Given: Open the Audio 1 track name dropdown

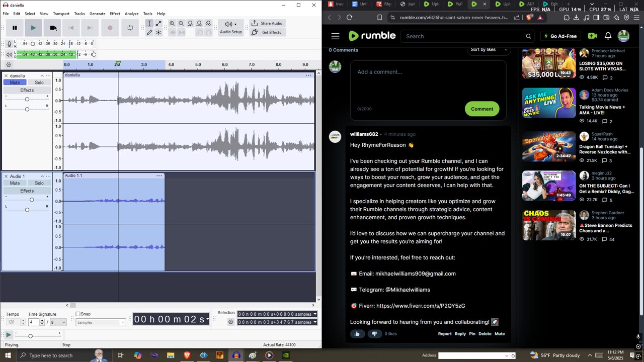Looking at the screenshot, I should click(x=48, y=176).
